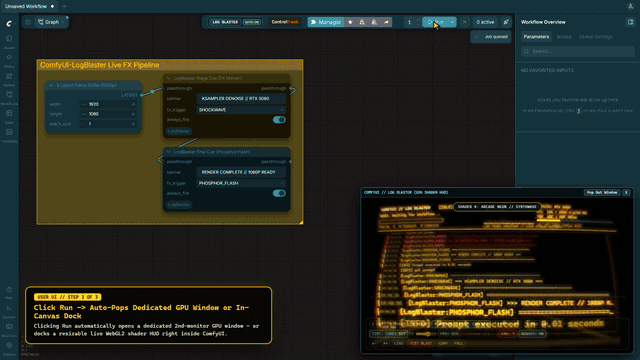Toggle always_fire on the Final Cue node

279,193
